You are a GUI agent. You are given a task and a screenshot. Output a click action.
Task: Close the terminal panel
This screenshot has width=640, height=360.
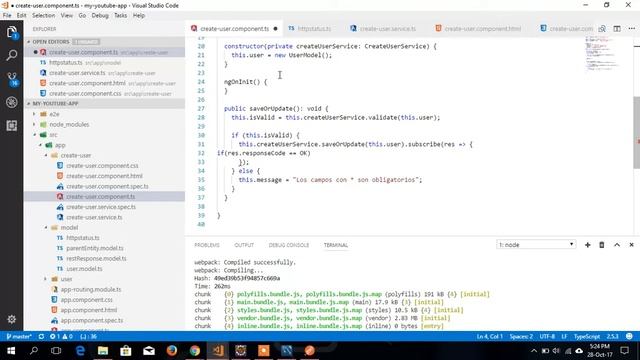click(x=631, y=245)
